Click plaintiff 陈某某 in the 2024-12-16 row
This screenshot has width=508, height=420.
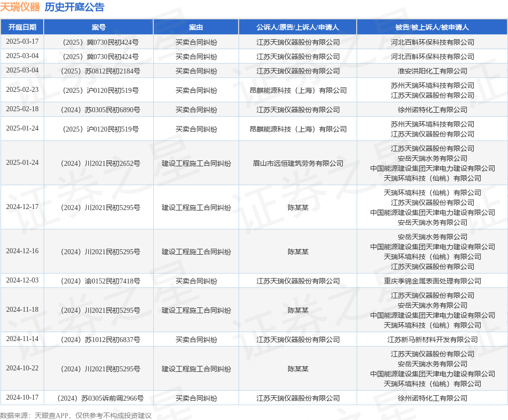[298, 252]
